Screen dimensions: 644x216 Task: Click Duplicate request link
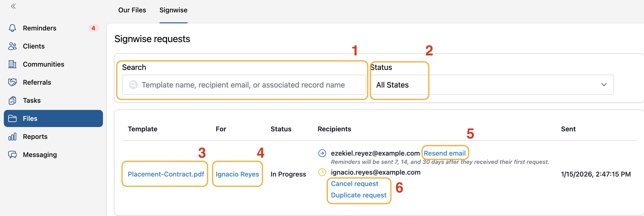click(x=358, y=195)
